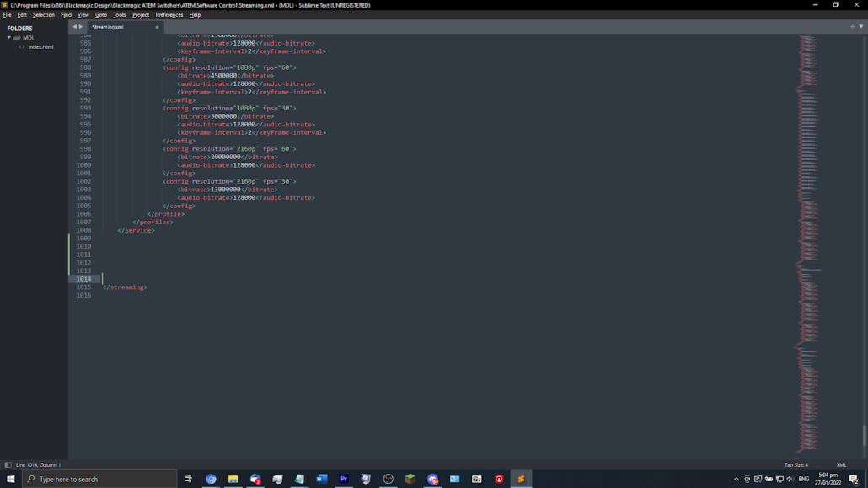Open the tab list dropdown arrow
This screenshot has width=868, height=488.
click(x=860, y=26)
